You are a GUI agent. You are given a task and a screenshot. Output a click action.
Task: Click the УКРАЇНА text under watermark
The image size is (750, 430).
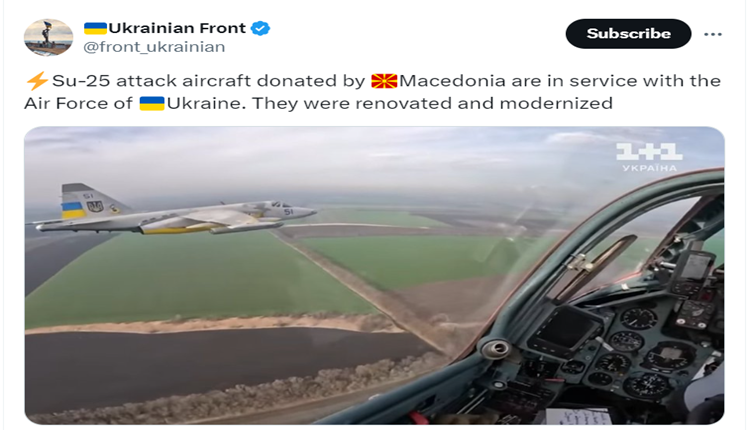click(649, 168)
